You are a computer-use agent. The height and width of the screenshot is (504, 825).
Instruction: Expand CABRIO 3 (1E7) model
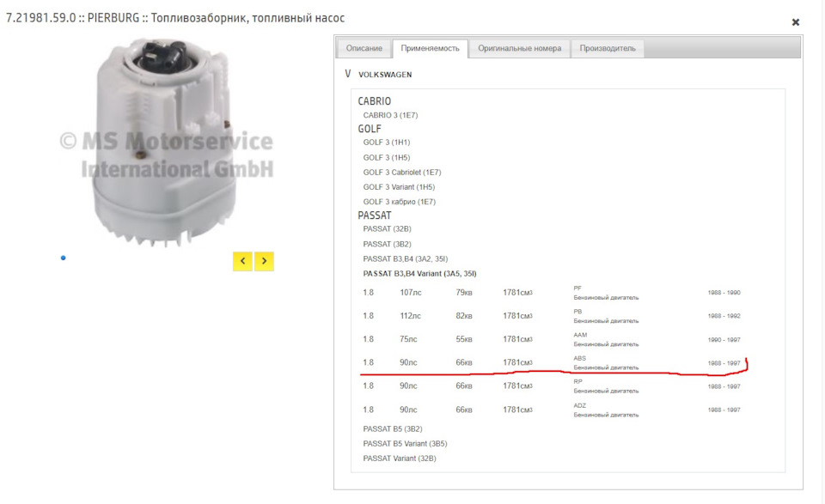click(390, 115)
